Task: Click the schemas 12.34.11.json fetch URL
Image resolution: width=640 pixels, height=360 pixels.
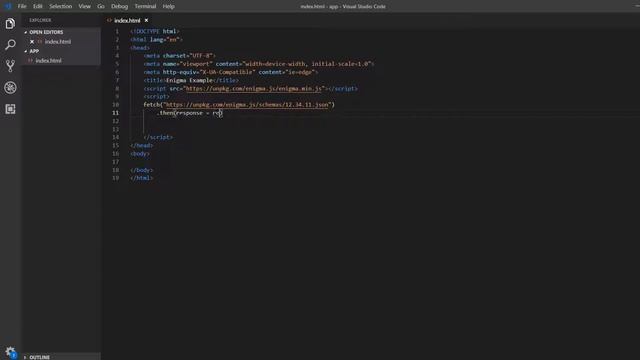Action: pyautogui.click(x=247, y=104)
